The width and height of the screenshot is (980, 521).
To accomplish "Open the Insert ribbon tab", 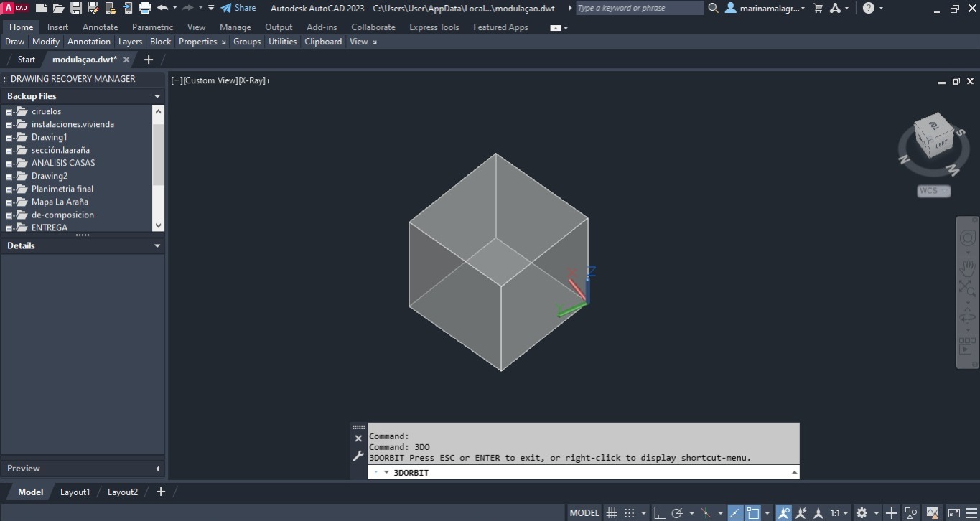I will 58,27.
